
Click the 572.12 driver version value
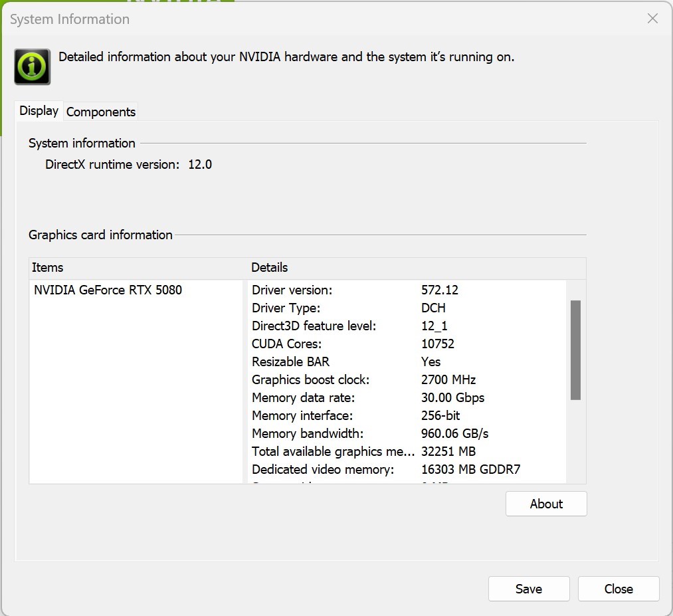pos(440,290)
